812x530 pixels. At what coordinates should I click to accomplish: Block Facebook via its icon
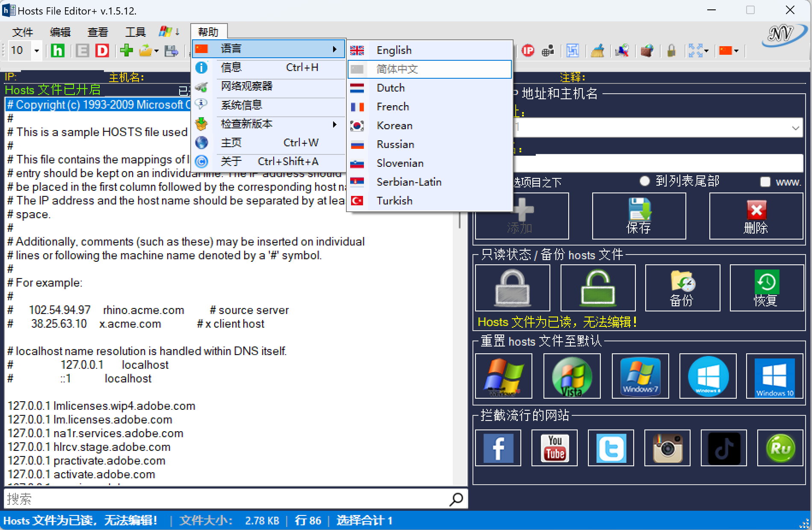point(498,448)
